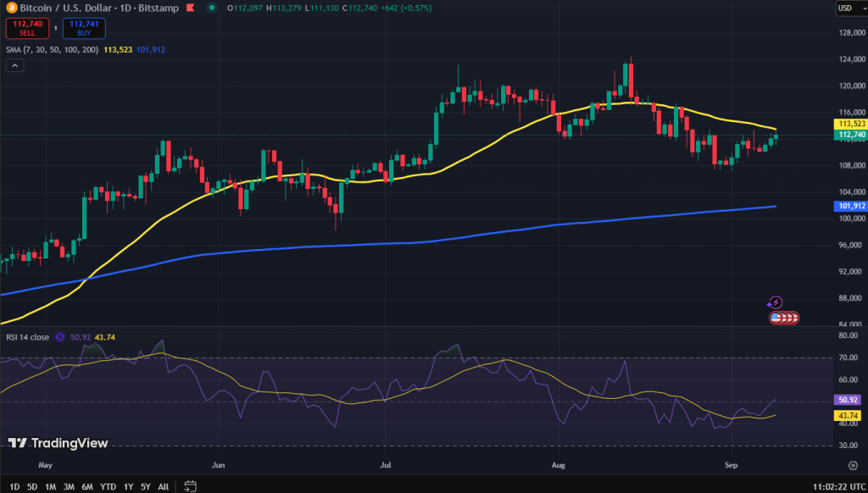868x493 pixels.
Task: Click the close value C112,740 in header
Action: 359,8
